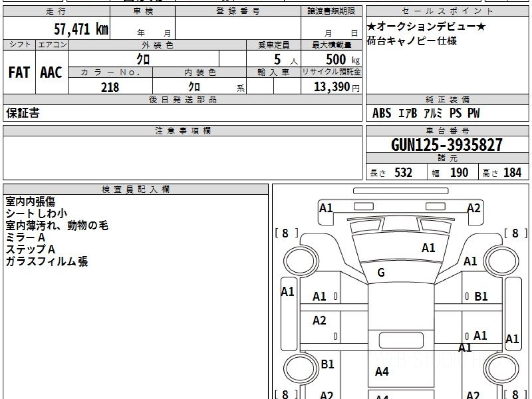Viewport: 532px width, 399px height.
Task: Click the 走行 column header
Action: [x=56, y=12]
